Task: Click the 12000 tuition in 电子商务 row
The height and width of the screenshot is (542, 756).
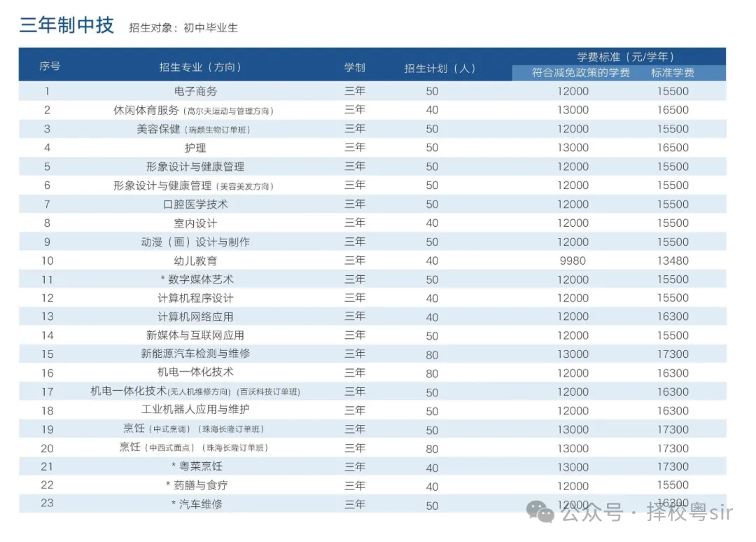Action: tap(573, 91)
